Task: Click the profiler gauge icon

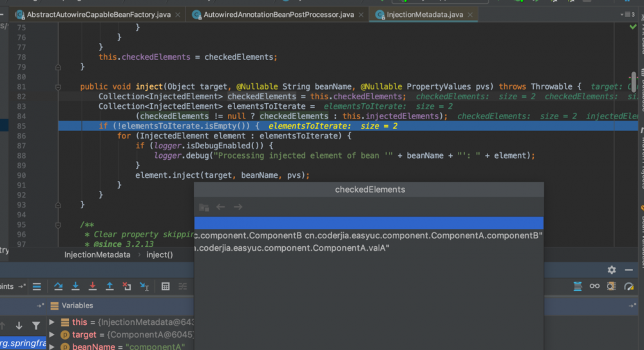Action: 629,286
